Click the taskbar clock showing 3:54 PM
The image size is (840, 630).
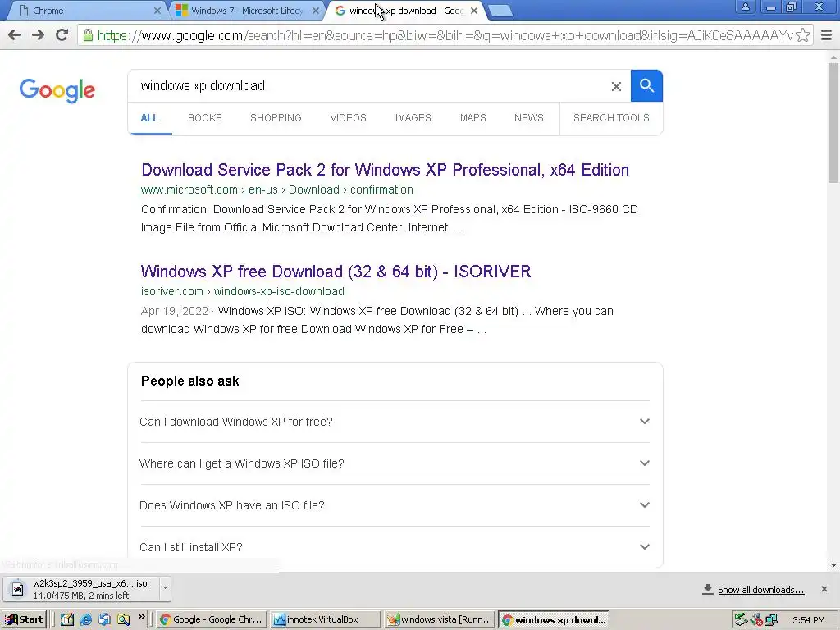[808, 620]
